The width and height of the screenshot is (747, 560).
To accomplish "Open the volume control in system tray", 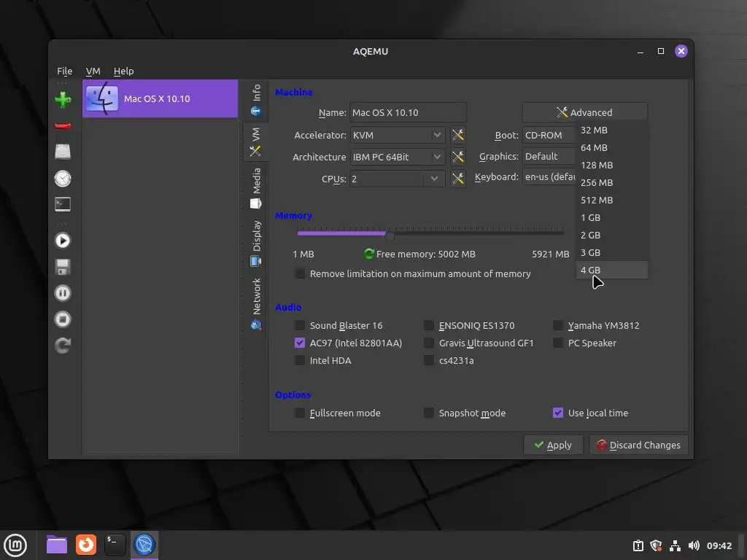I will (x=694, y=545).
